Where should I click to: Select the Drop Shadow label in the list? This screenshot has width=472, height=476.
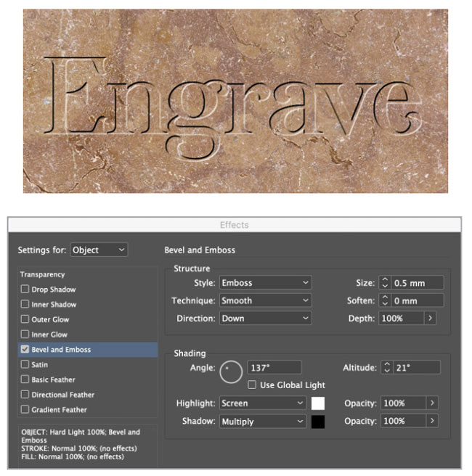(x=54, y=290)
